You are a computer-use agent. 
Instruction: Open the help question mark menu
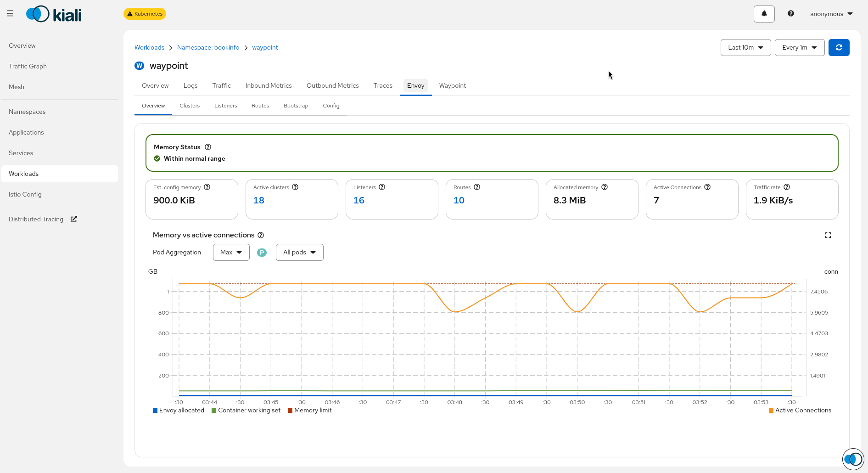click(x=790, y=14)
